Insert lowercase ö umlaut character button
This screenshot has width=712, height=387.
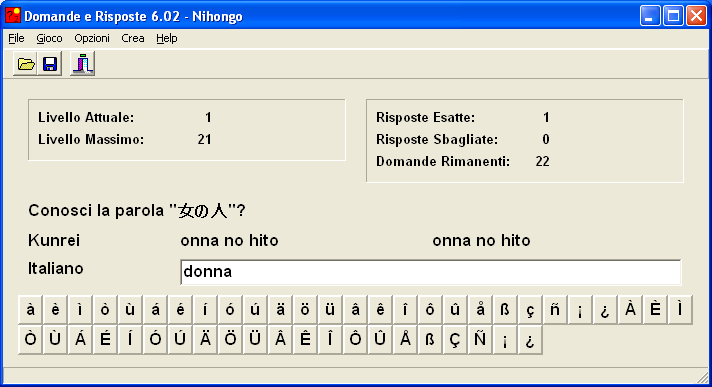click(305, 310)
